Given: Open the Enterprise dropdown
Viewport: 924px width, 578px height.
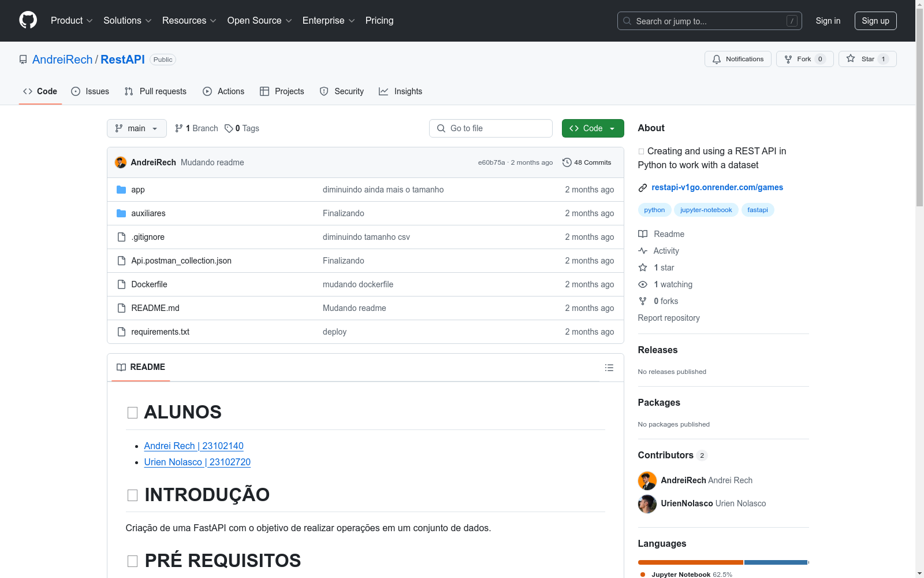Looking at the screenshot, I should [329, 21].
